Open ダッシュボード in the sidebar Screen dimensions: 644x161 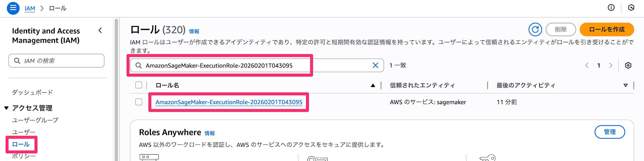click(33, 92)
